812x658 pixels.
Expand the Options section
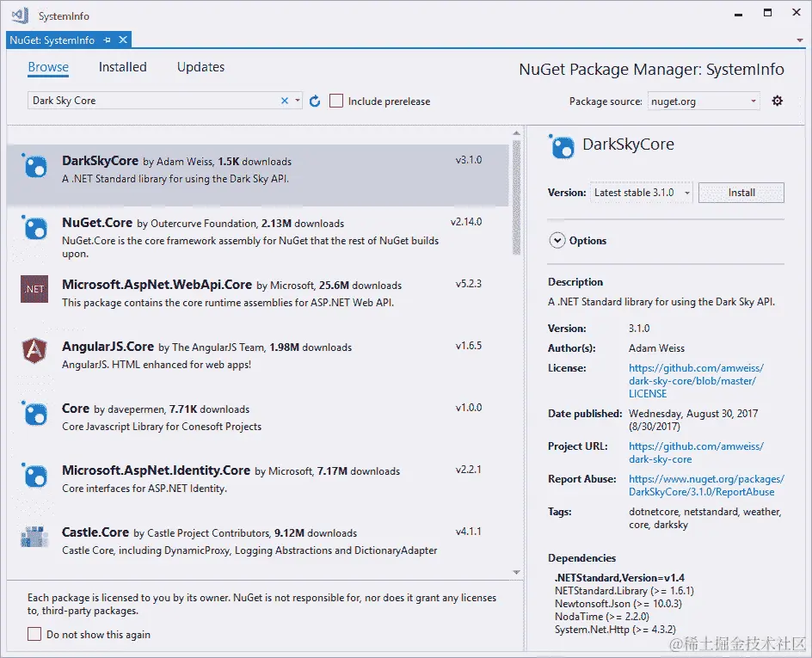click(x=557, y=240)
